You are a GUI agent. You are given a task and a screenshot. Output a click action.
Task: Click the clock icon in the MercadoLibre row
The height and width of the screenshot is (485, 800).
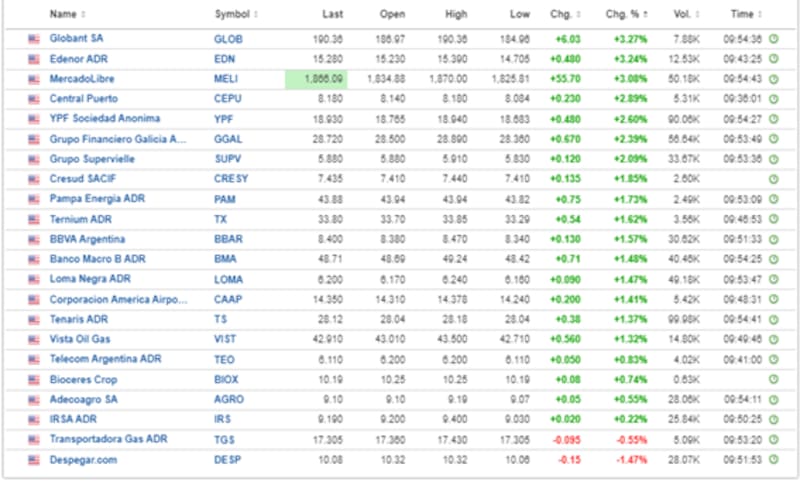(x=774, y=79)
